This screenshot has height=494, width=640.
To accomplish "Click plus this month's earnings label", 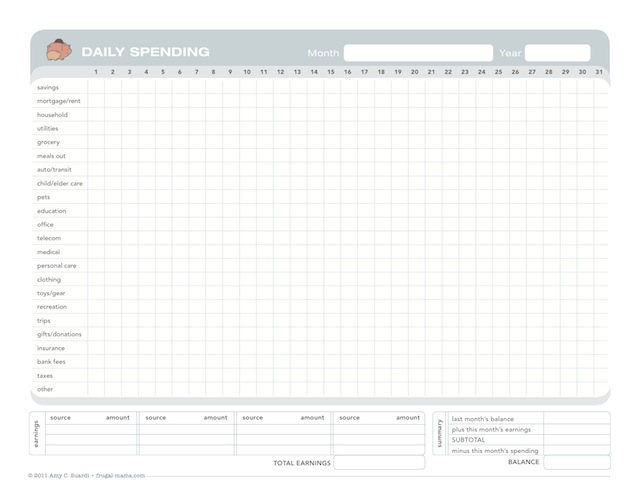I will tap(491, 429).
